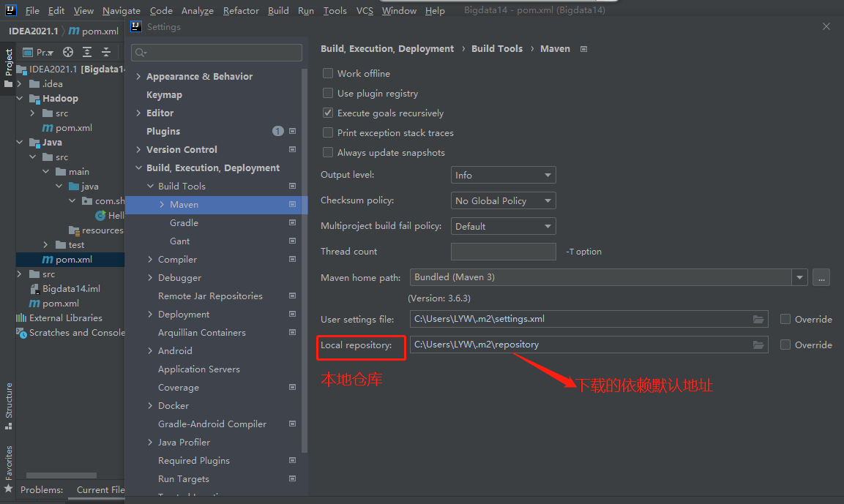844x504 pixels.
Task: Select the Application Servers settings page
Action: [198, 369]
